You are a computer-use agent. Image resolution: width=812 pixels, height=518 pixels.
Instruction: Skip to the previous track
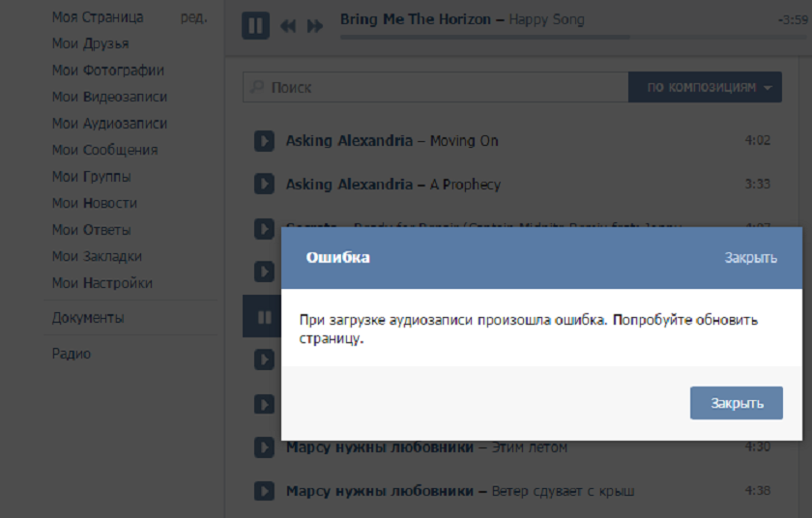coord(288,26)
